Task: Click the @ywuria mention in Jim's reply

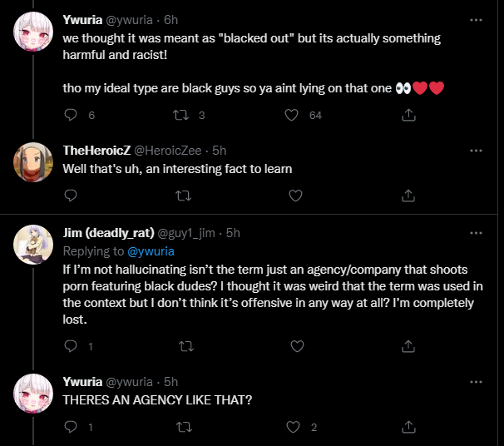Action: [150, 250]
